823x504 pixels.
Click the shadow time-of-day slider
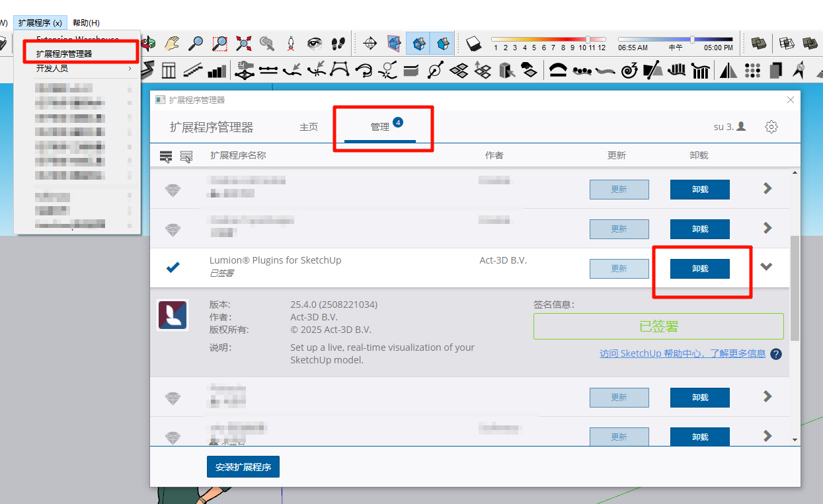coord(675,40)
